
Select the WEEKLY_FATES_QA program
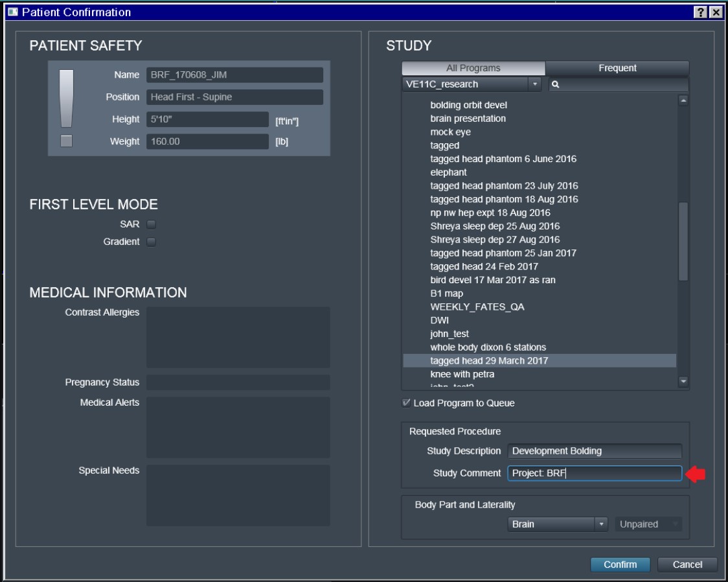(x=477, y=307)
